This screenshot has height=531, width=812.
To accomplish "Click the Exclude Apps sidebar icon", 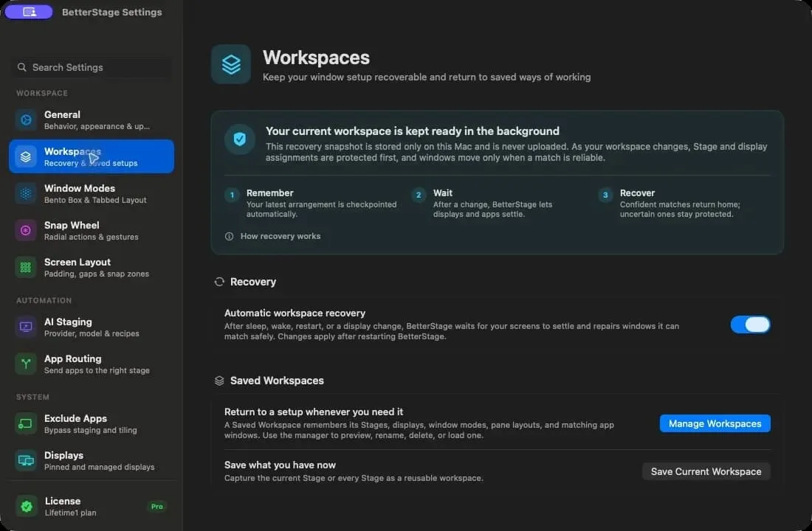I will pyautogui.click(x=25, y=423).
